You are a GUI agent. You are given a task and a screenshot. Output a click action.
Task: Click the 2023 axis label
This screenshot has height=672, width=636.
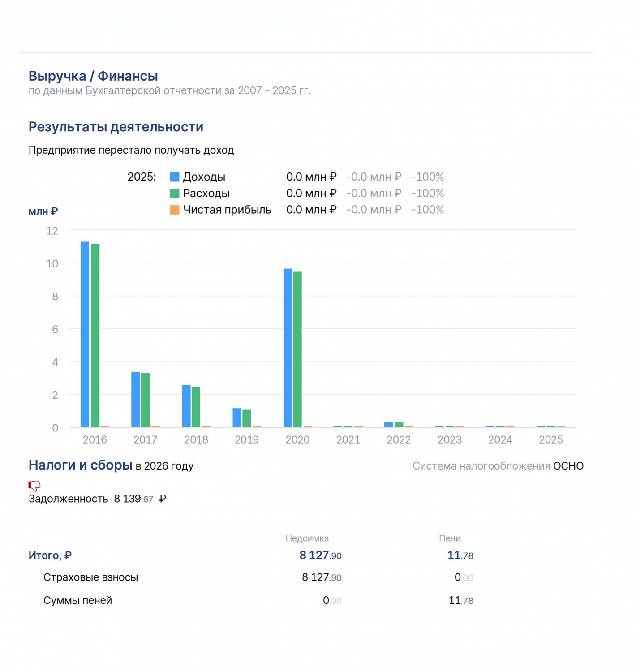(x=450, y=439)
